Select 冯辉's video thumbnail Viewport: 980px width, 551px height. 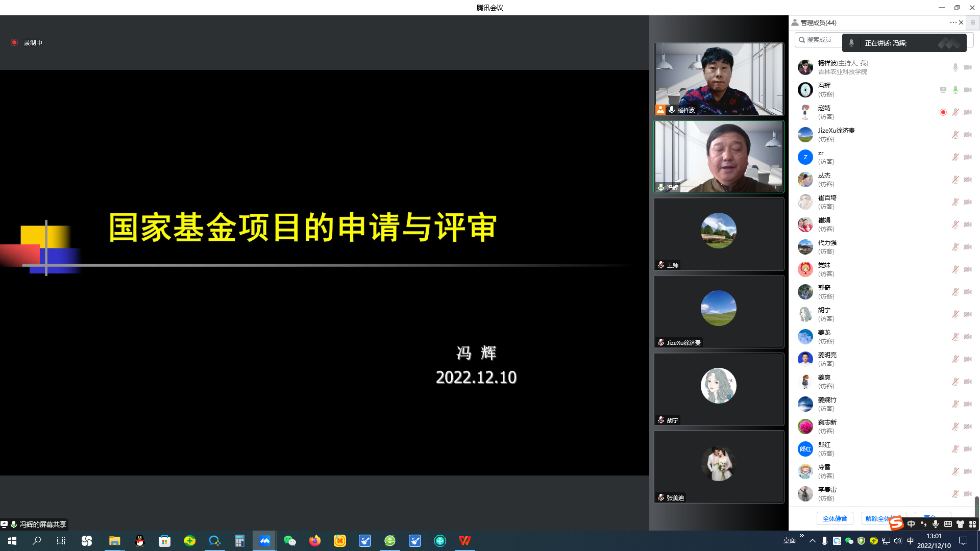[x=719, y=157]
